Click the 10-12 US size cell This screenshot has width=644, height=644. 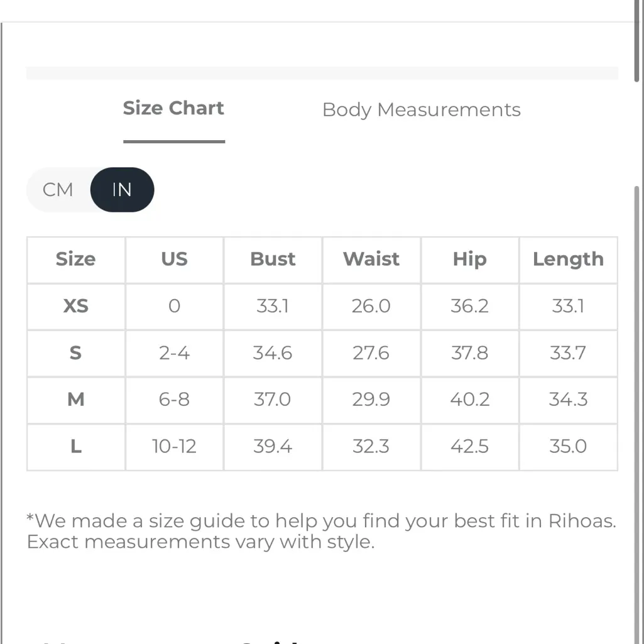174,447
